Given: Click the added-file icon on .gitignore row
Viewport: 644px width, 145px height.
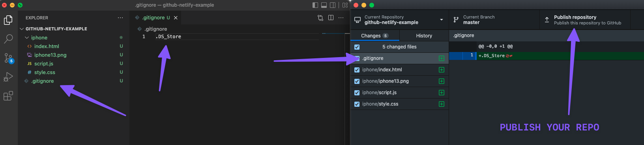Looking at the screenshot, I should [x=442, y=58].
